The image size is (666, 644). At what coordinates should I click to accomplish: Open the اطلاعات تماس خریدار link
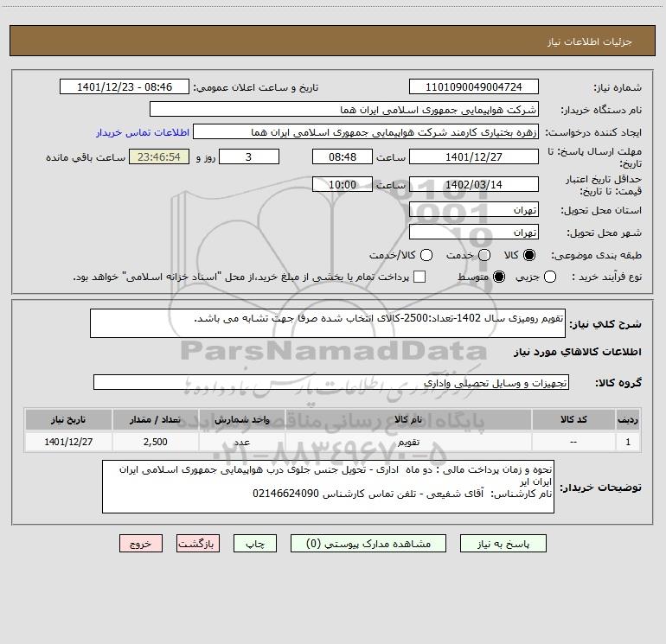(x=143, y=132)
